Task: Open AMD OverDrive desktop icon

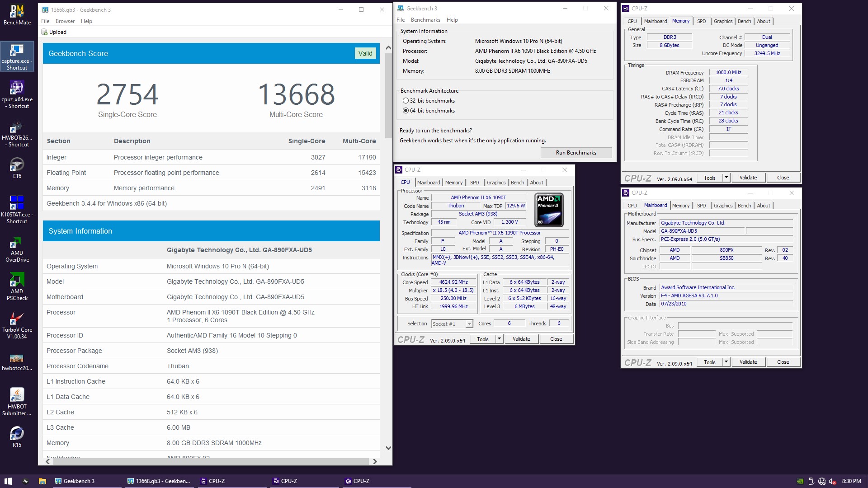Action: click(x=17, y=249)
